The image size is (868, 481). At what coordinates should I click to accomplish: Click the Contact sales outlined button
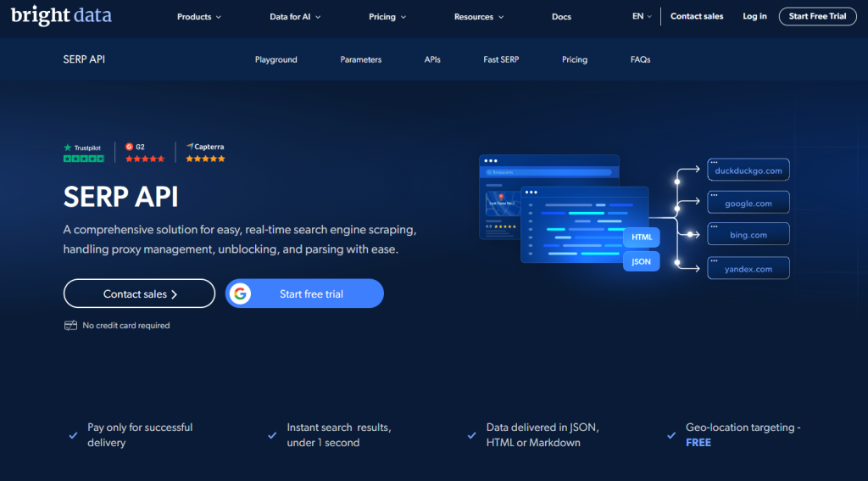pos(140,294)
